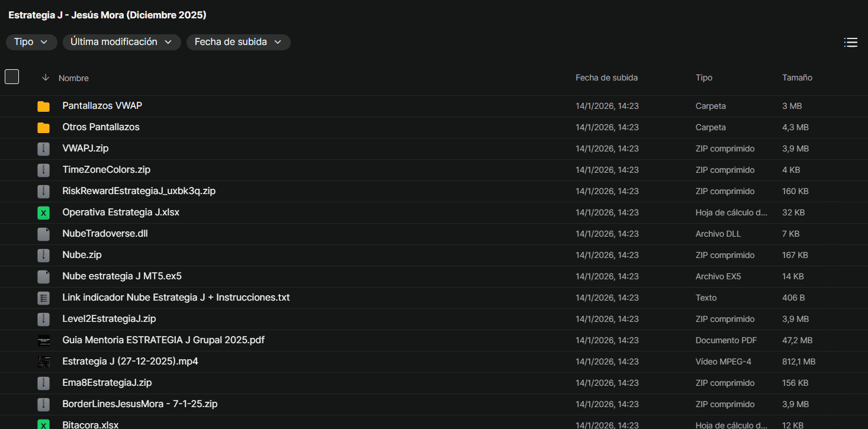Click the text file icon for Link indicador Nube

(43, 298)
